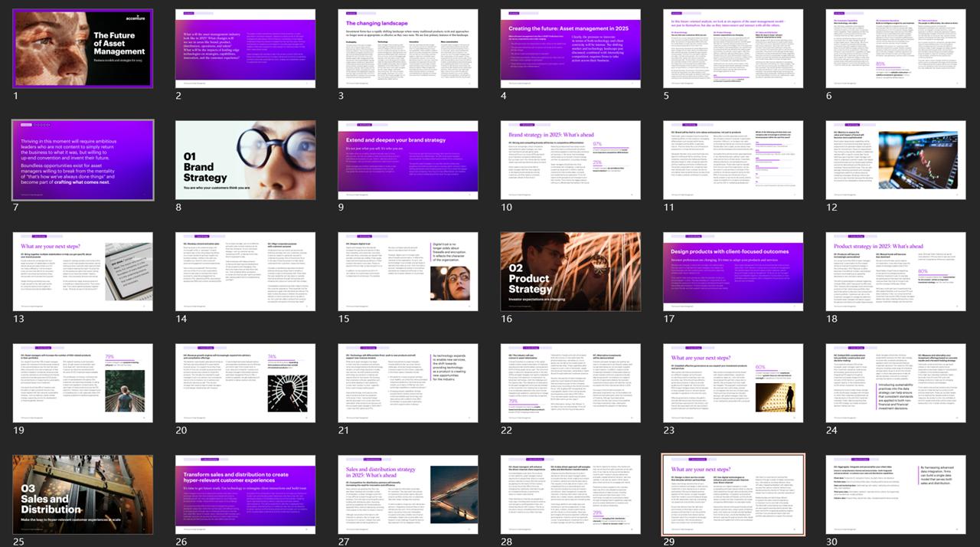Screen dimensions: 980x547
Task: Choose slide 17 'Design products with client-focused outcomes'
Action: point(733,272)
